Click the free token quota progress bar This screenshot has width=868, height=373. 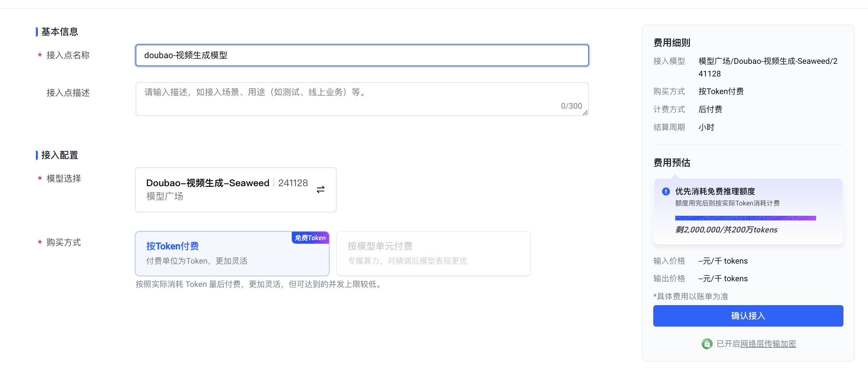[745, 218]
